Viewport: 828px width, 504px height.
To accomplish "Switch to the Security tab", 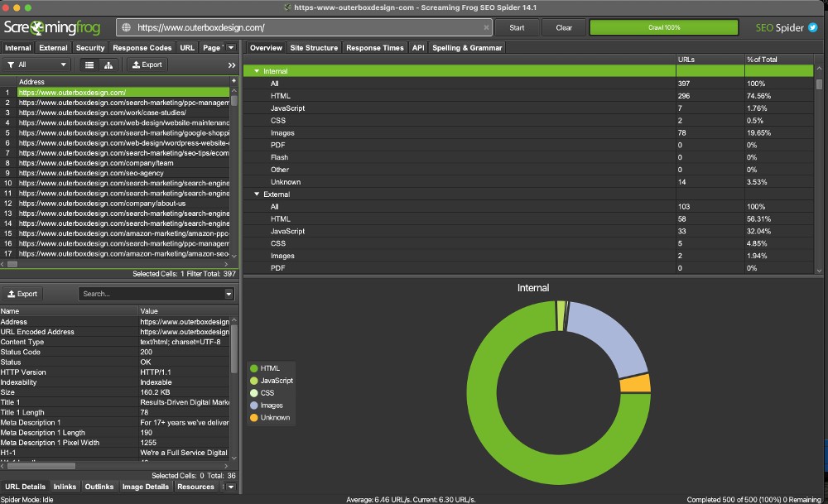I will 90,47.
